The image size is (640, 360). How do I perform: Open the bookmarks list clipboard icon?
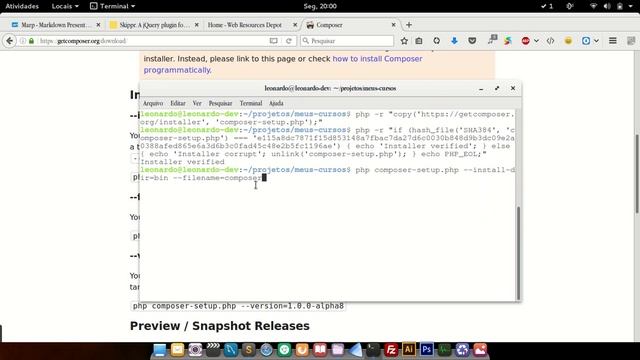[x=419, y=41]
